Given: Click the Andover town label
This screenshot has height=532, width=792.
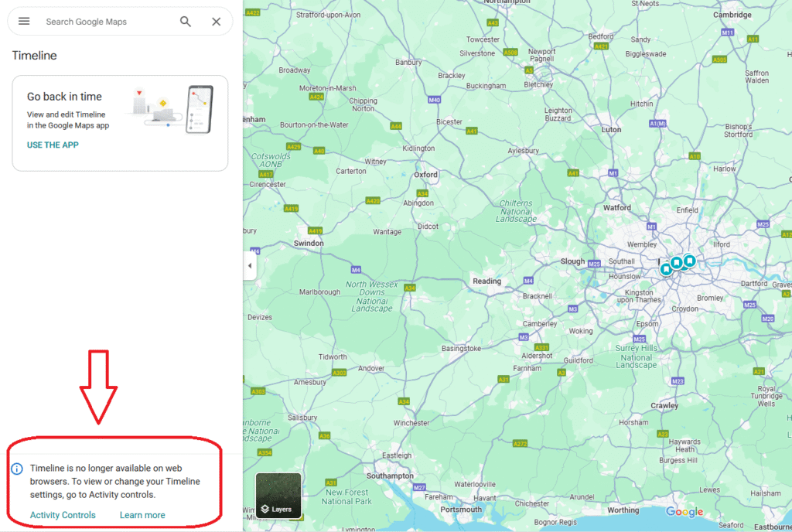Looking at the screenshot, I should pos(371,368).
